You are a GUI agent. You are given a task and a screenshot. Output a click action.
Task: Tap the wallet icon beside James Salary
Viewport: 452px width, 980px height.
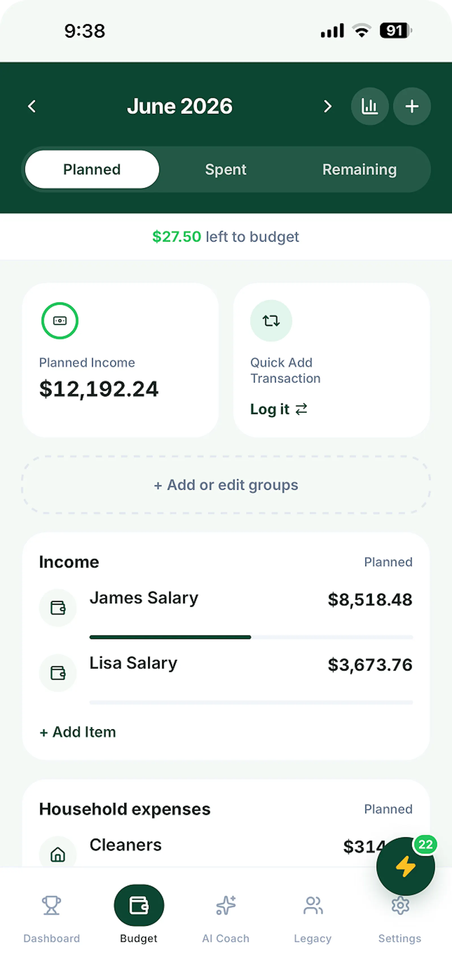58,608
